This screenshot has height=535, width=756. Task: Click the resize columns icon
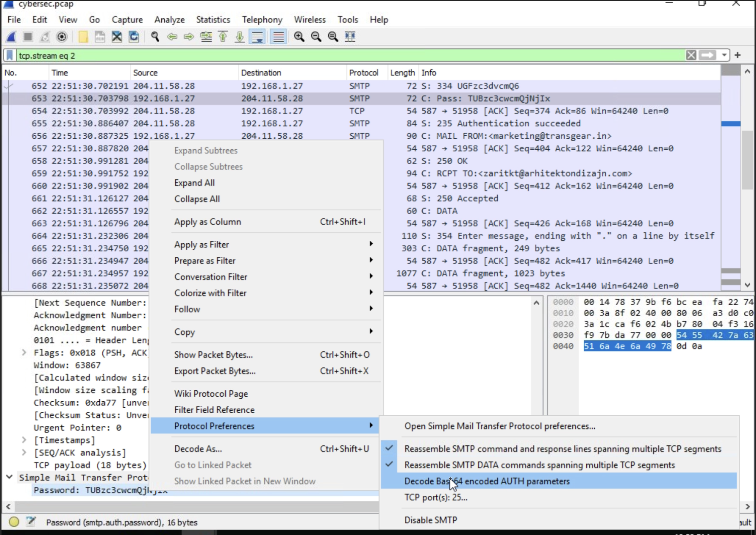pos(350,37)
